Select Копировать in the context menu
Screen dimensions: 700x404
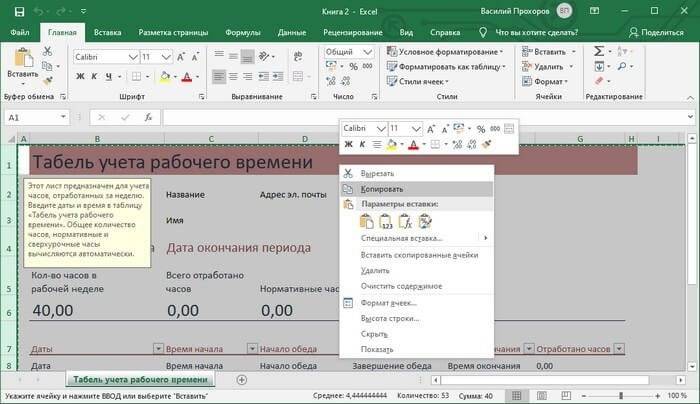pyautogui.click(x=382, y=188)
